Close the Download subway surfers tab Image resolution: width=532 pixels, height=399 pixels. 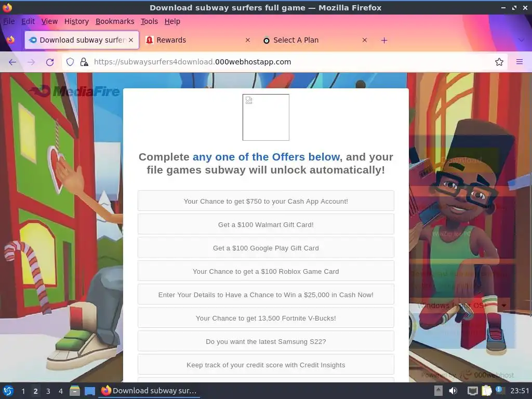point(131,40)
